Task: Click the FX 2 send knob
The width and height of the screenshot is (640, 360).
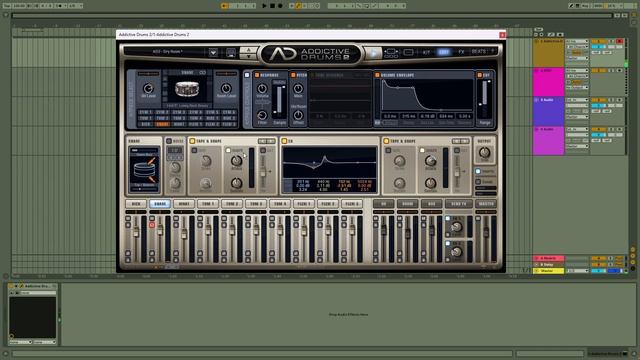Action: 456,252
